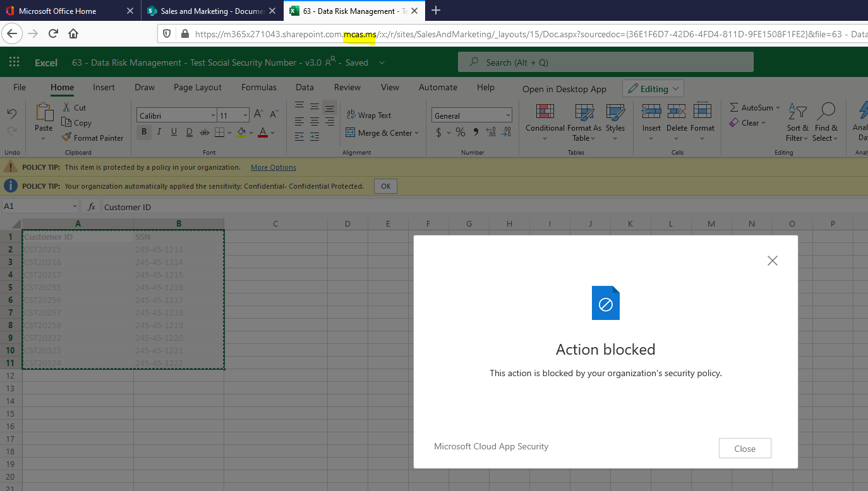Click the Increase Decimal icon
The height and width of the screenshot is (491, 868).
[x=491, y=133]
